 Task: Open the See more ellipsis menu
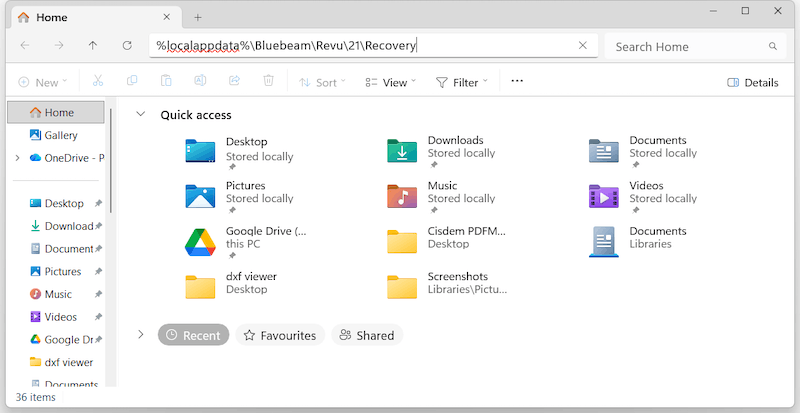coord(517,81)
